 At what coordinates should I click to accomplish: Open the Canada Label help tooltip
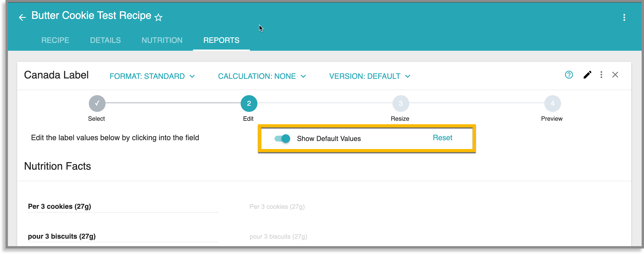pyautogui.click(x=569, y=75)
